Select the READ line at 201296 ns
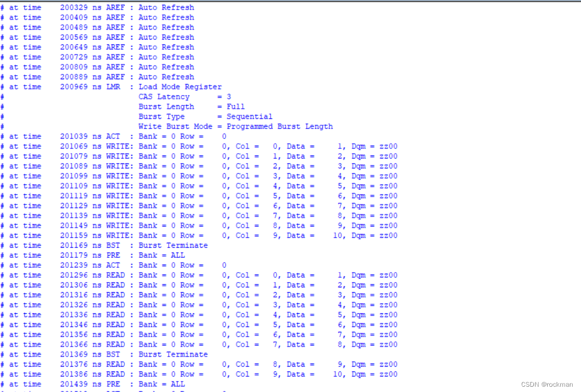 pos(199,275)
